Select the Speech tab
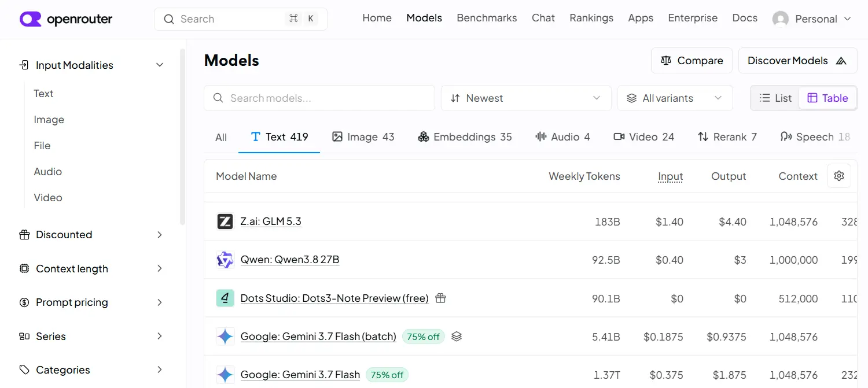 click(x=815, y=137)
